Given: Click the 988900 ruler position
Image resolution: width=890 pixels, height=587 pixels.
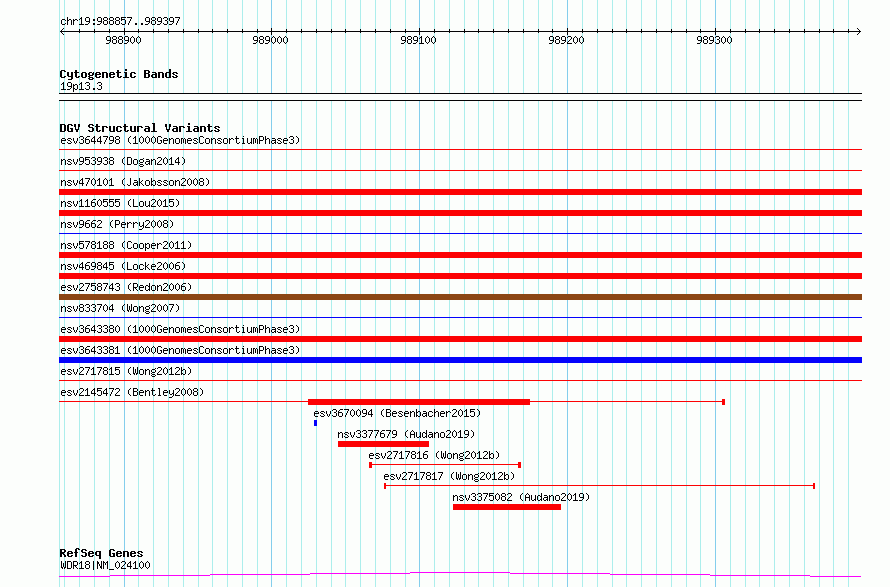Looking at the screenshot, I should tap(123, 40).
